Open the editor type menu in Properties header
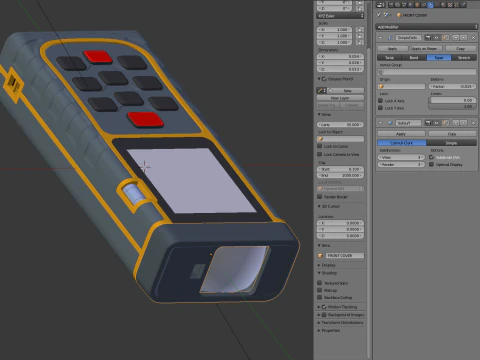Viewport: 480px width, 360px height. [x=380, y=5]
